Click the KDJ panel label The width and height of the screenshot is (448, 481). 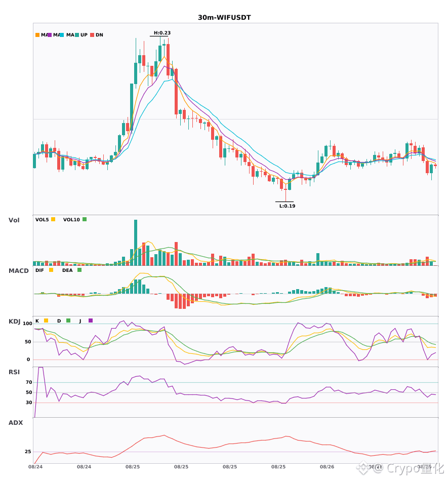(14, 322)
